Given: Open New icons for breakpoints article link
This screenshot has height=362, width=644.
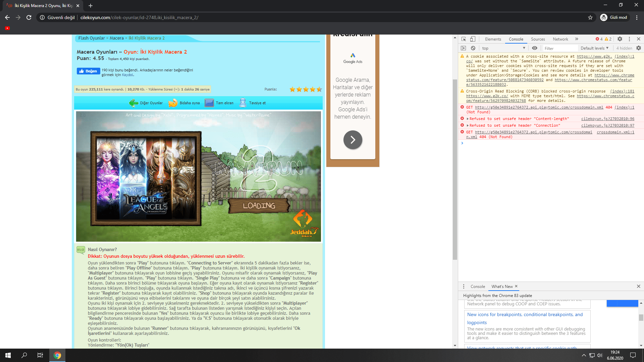Looking at the screenshot, I should pyautogui.click(x=525, y=318).
